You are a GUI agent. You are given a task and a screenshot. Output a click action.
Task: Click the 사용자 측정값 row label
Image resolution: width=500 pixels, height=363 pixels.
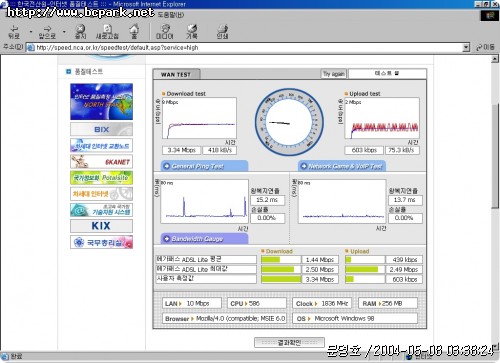pyautogui.click(x=206, y=279)
